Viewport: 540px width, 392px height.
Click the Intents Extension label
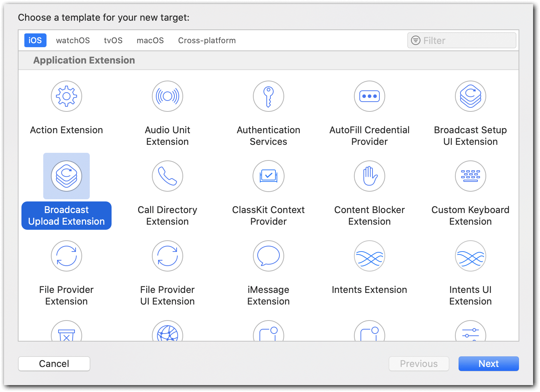pos(370,290)
